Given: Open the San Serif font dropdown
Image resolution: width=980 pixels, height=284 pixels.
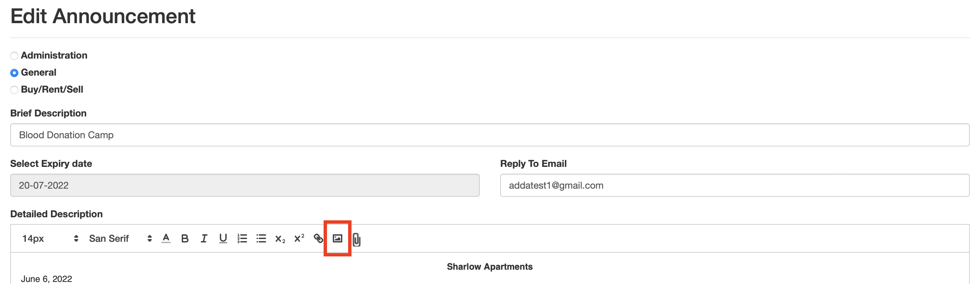Looking at the screenshot, I should tap(120, 238).
